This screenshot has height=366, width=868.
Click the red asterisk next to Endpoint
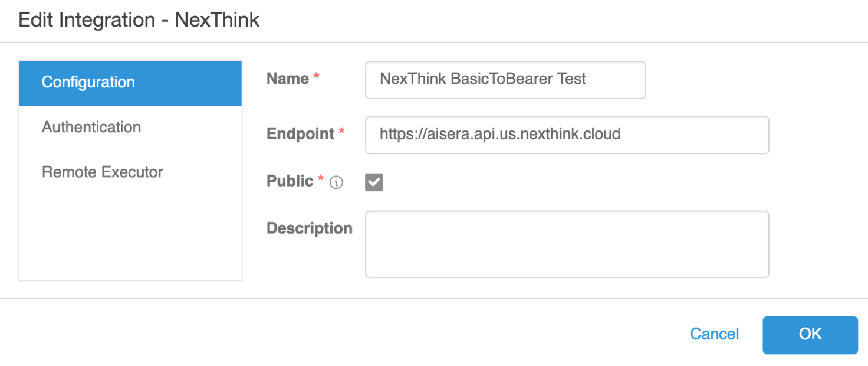pos(341,133)
